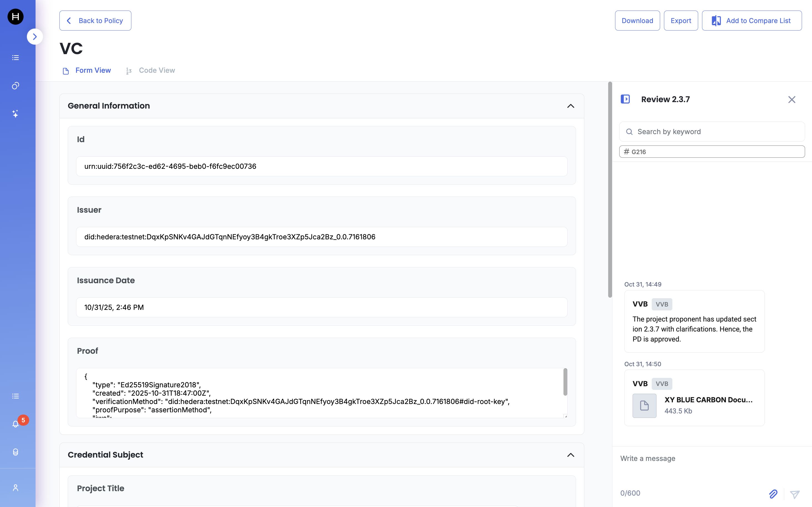Click the user profile icon in sidebar
The width and height of the screenshot is (812, 507).
(16, 488)
